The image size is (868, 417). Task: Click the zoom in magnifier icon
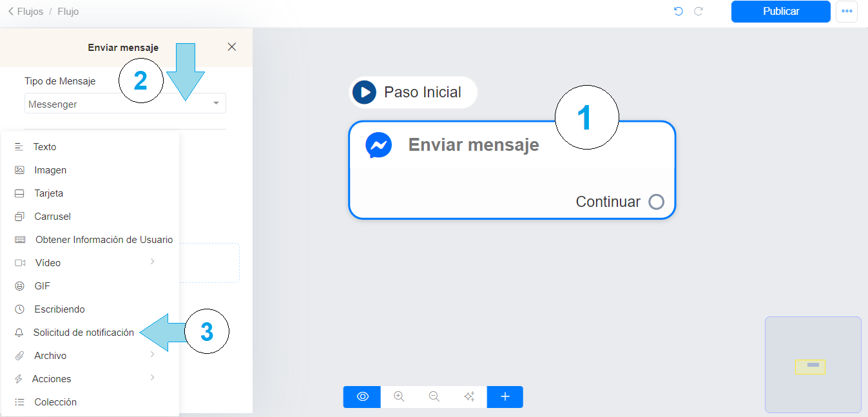(x=399, y=397)
